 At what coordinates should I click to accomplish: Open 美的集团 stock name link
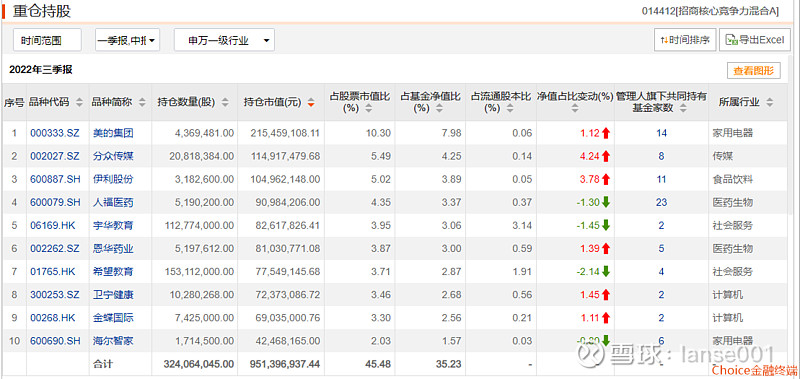pyautogui.click(x=113, y=133)
